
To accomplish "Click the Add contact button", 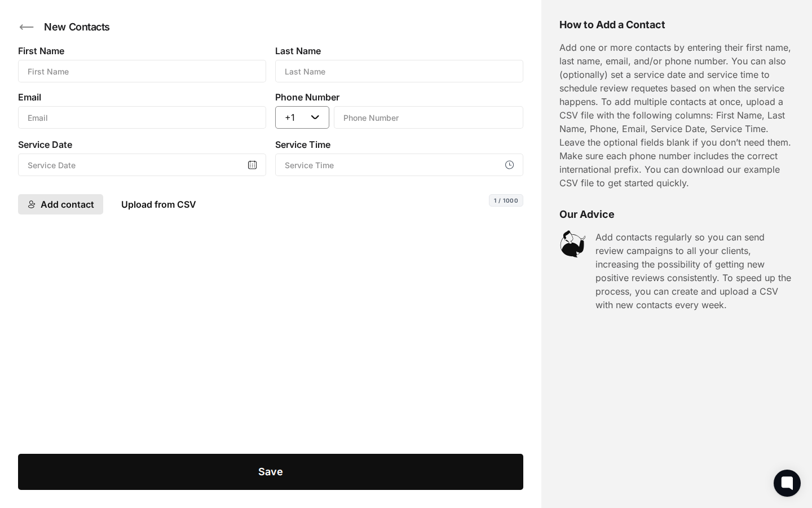I will pos(60,204).
